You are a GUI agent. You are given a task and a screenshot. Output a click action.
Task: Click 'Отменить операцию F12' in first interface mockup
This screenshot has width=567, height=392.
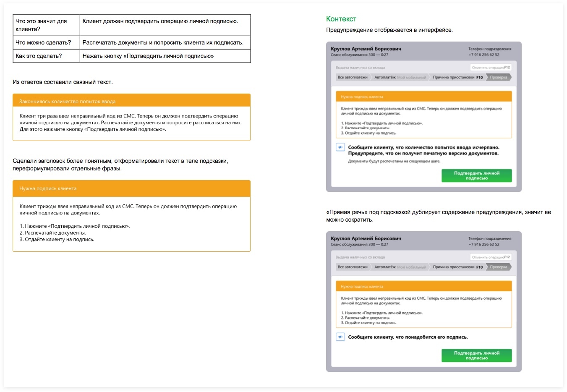491,68
